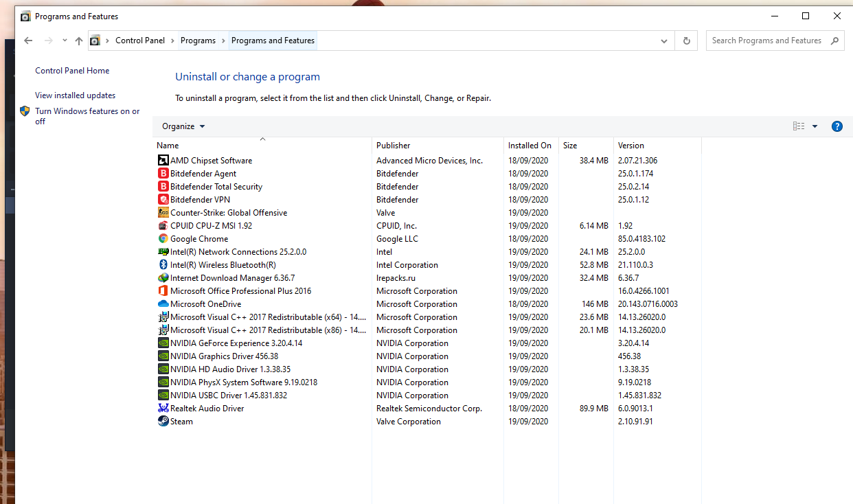This screenshot has height=504, width=853.
Task: Click the Internet Download Manager icon
Action: click(163, 278)
